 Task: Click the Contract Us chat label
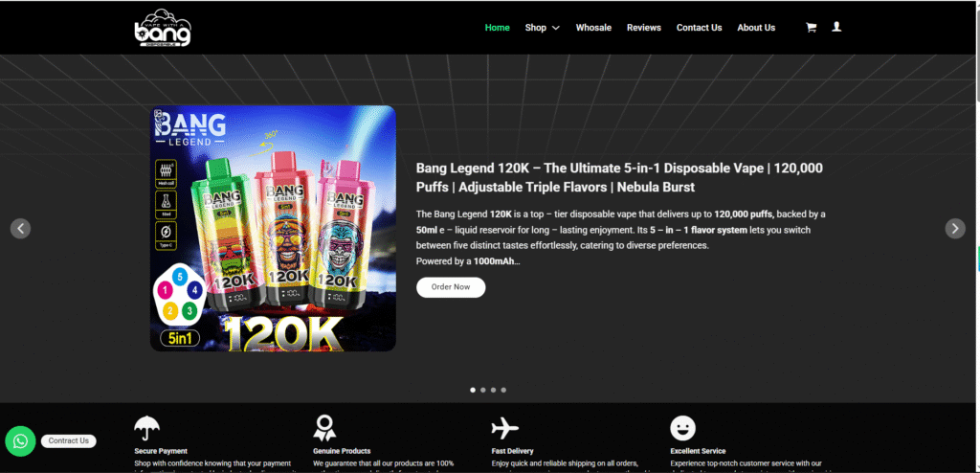point(69,440)
